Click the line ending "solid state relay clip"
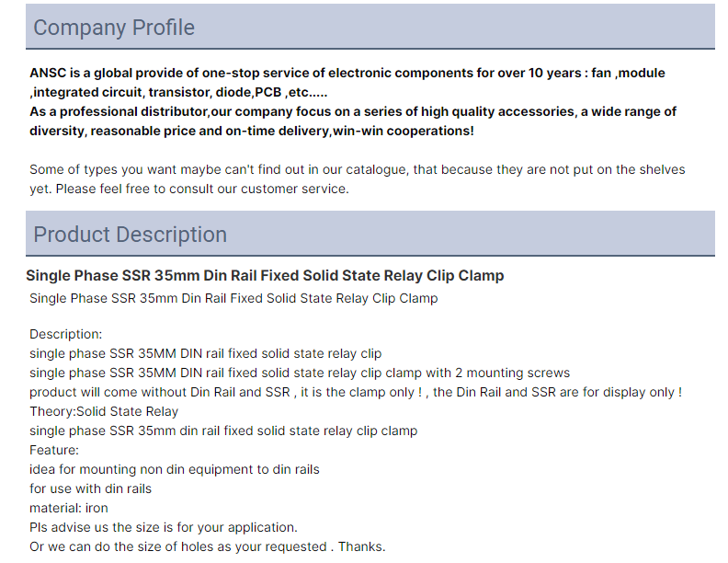This screenshot has height=563, width=728. pos(206,353)
